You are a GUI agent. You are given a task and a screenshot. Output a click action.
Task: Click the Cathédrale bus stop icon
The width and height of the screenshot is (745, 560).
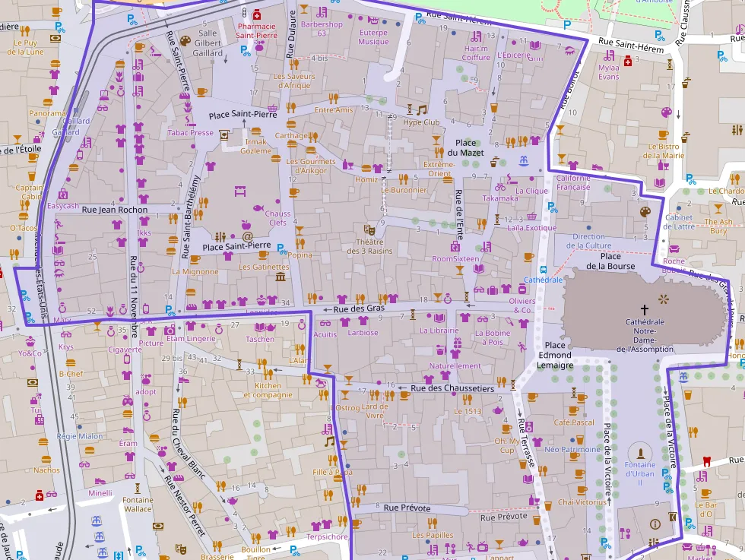point(543,269)
